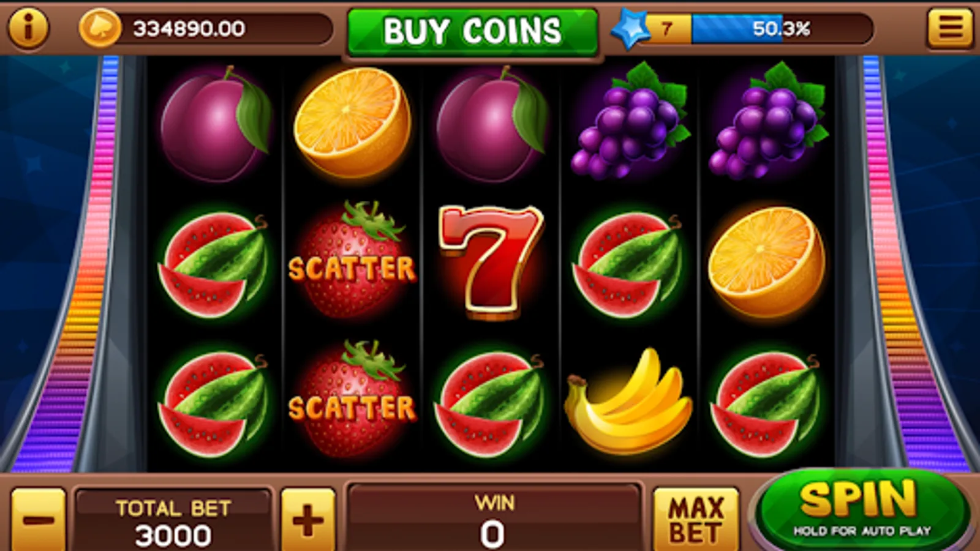Click the level progress bar showing 50.3%
Viewport: 980px width, 551px height.
click(759, 29)
